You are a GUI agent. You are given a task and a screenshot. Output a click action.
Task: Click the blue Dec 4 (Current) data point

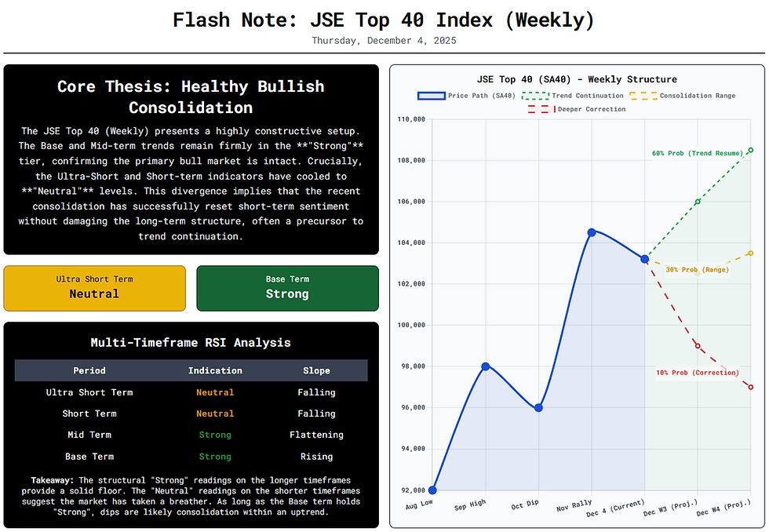click(x=643, y=260)
